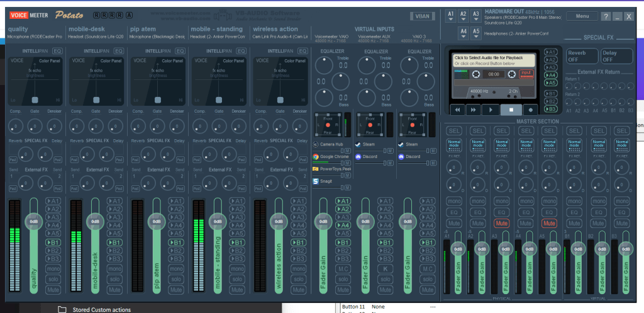Click the Camera Hub app icon
This screenshot has width=644, height=313.
point(316,144)
